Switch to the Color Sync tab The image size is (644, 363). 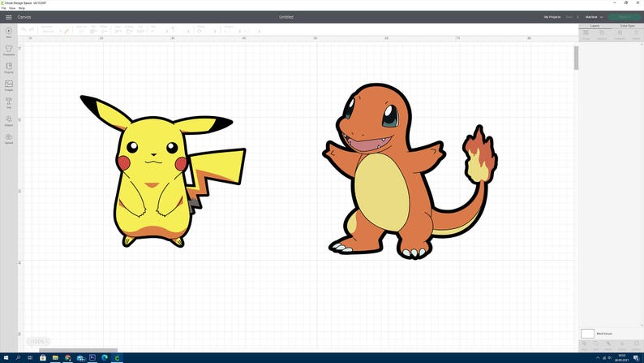click(627, 26)
